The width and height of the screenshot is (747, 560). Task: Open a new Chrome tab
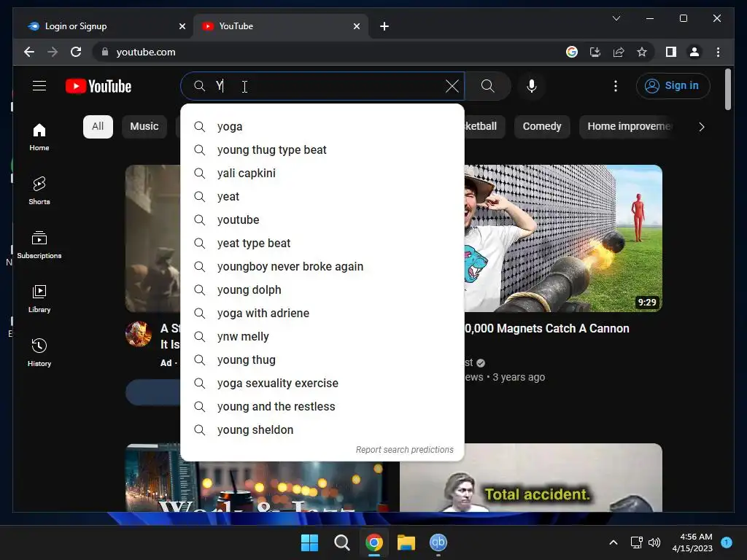(384, 26)
